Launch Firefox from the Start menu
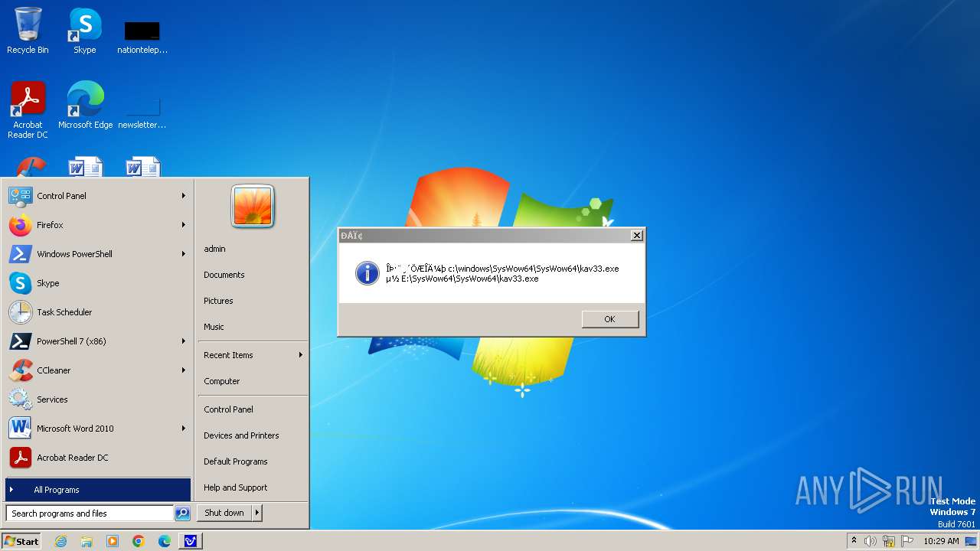Screen dimensions: 980x551 (98, 225)
